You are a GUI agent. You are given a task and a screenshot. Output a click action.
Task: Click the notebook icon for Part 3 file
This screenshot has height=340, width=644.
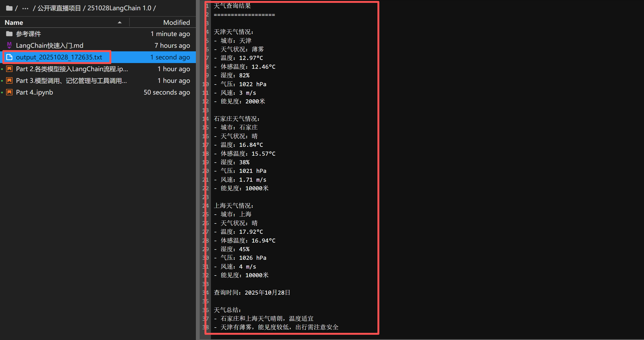coord(9,80)
